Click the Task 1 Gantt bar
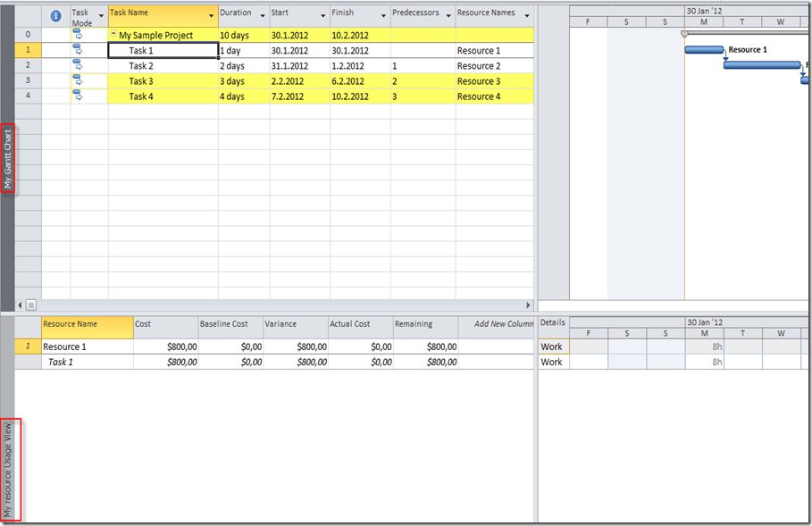Image resolution: width=812 pixels, height=526 pixels. tap(704, 50)
